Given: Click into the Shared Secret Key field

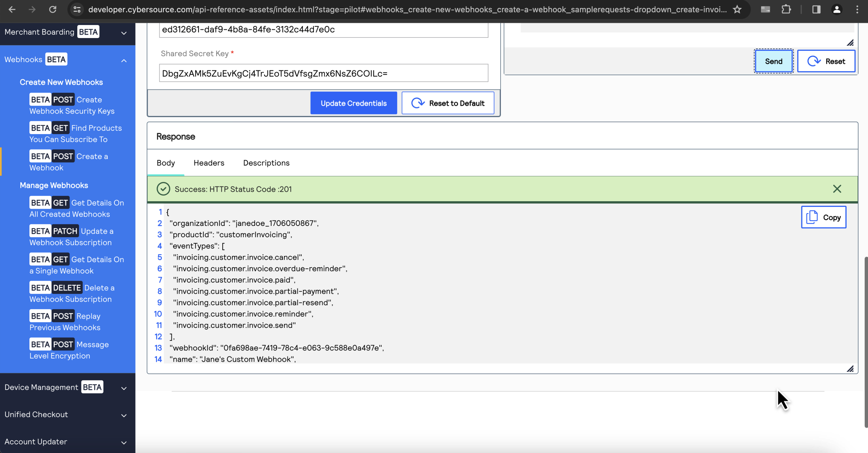Looking at the screenshot, I should tap(323, 73).
